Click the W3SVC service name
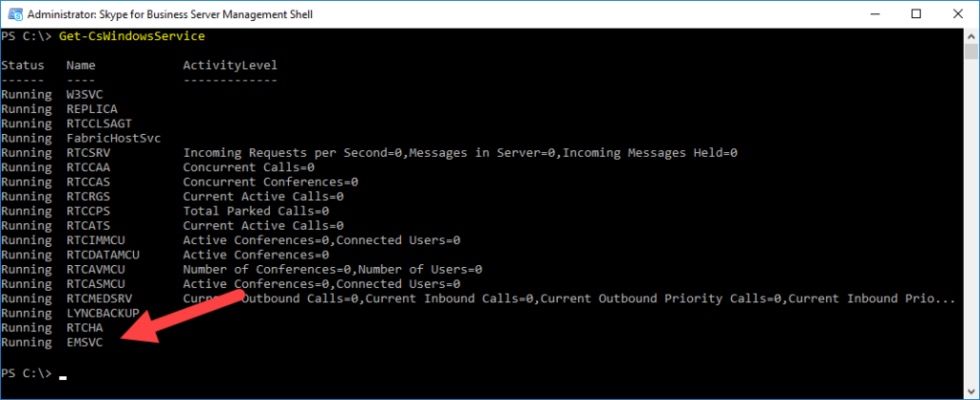Image resolution: width=980 pixels, height=400 pixels. coord(84,95)
